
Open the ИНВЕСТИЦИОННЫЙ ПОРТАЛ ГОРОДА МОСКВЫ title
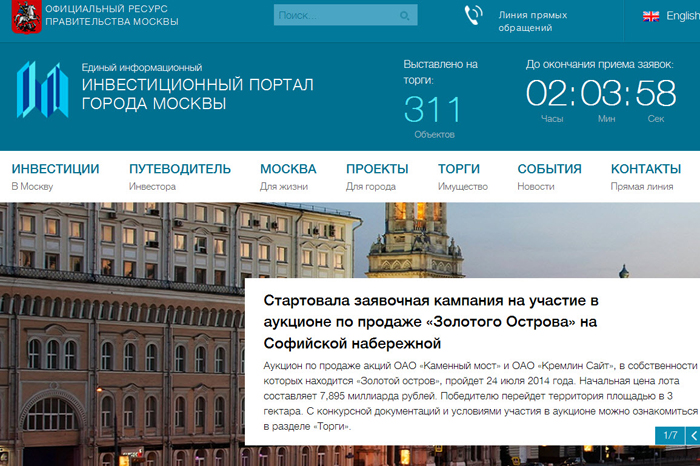click(197, 94)
